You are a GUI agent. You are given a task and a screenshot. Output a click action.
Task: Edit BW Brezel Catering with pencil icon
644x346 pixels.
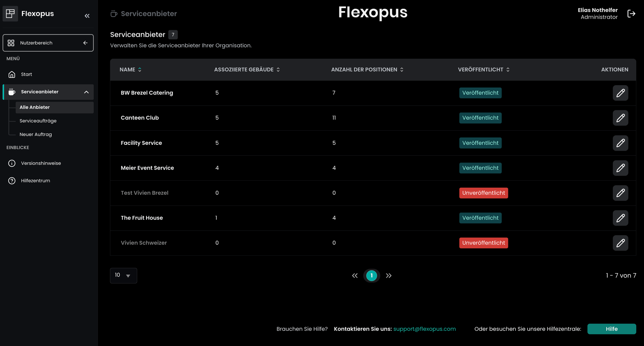point(620,93)
